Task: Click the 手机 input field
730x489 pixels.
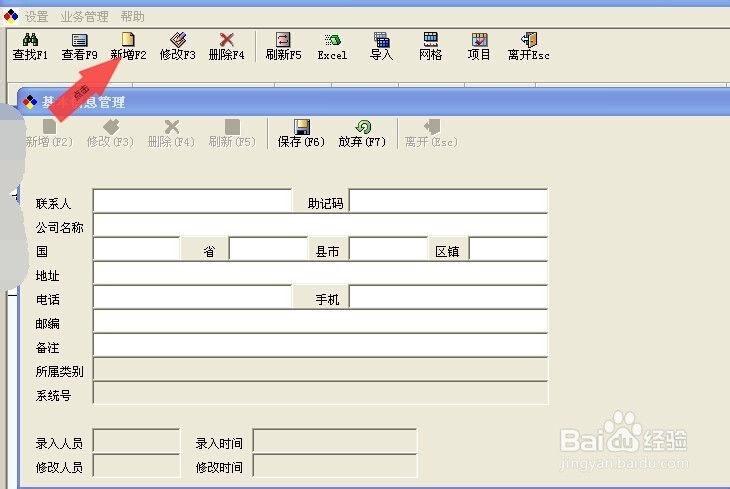Action: point(448,297)
